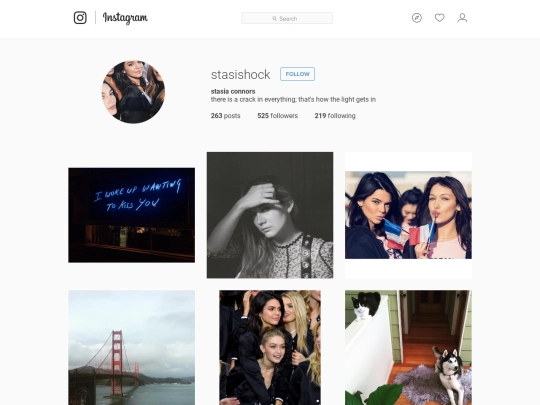The height and width of the screenshot is (405, 540).
Task: View stasishock's round profile picture
Action: click(x=133, y=92)
